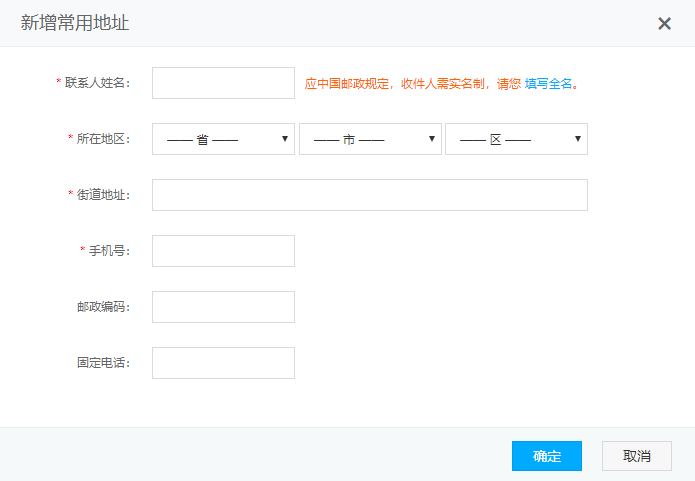Click into the 手机号 field
695x481 pixels.
[x=223, y=251]
